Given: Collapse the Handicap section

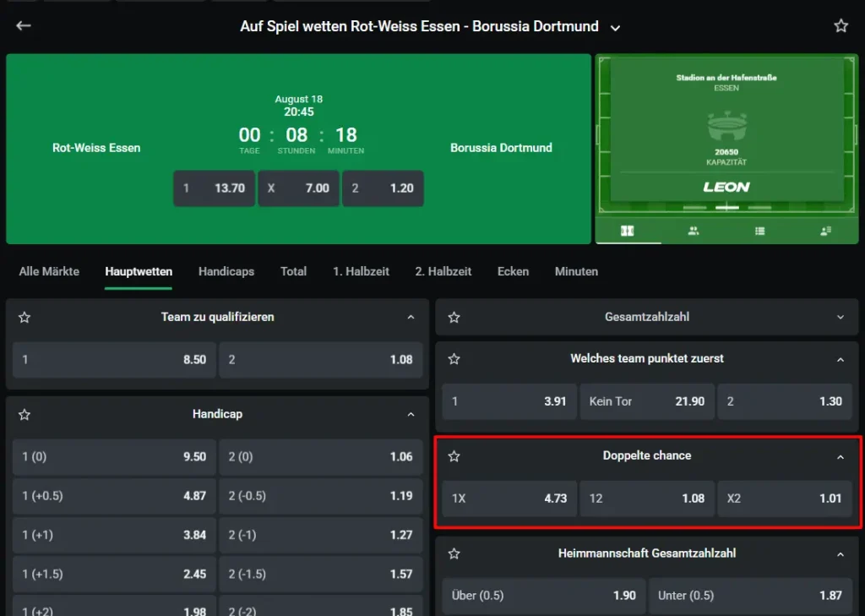Looking at the screenshot, I should (411, 415).
